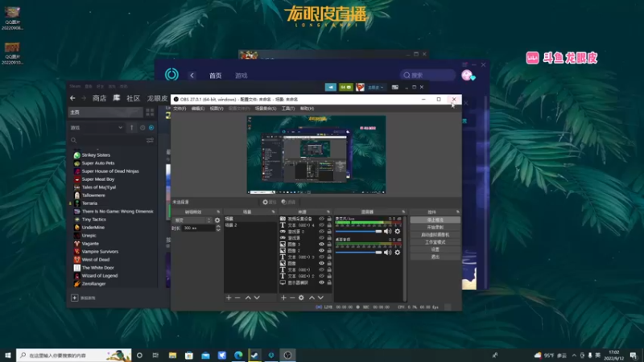Toggle visibility of 视频采集设备 source
Image resolution: width=644 pixels, height=362 pixels.
[321, 219]
